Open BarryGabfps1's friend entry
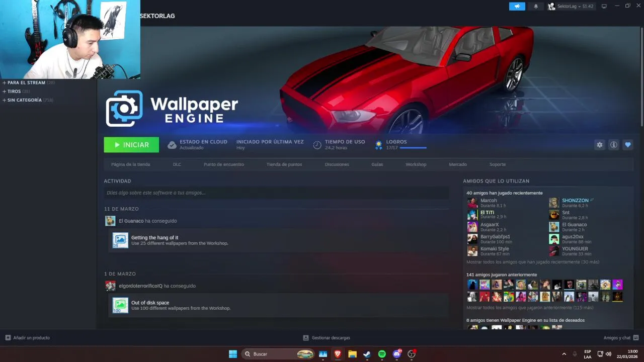Viewport: 644px width, 362px height. (491, 239)
